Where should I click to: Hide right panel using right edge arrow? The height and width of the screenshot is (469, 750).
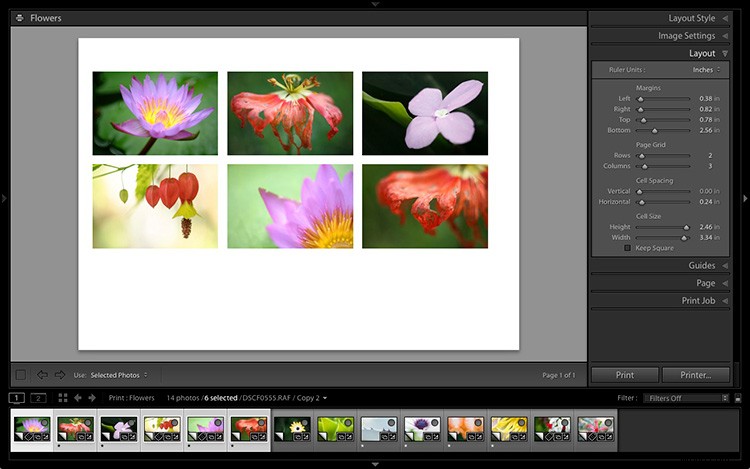(745, 198)
